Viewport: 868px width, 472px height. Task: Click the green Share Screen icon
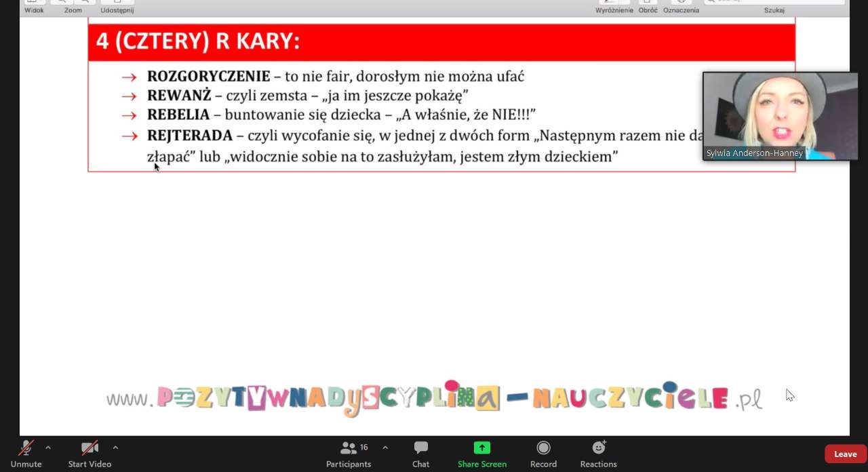(x=481, y=448)
